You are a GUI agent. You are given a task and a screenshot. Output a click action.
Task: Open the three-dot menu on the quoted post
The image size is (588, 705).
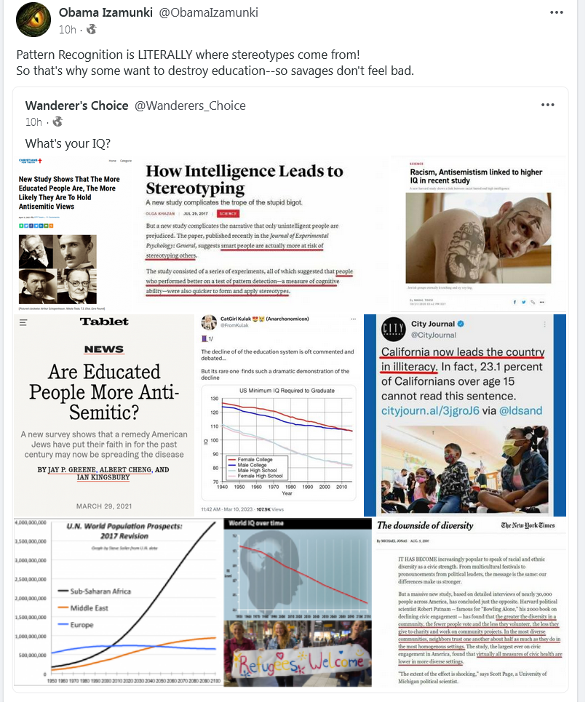click(549, 105)
